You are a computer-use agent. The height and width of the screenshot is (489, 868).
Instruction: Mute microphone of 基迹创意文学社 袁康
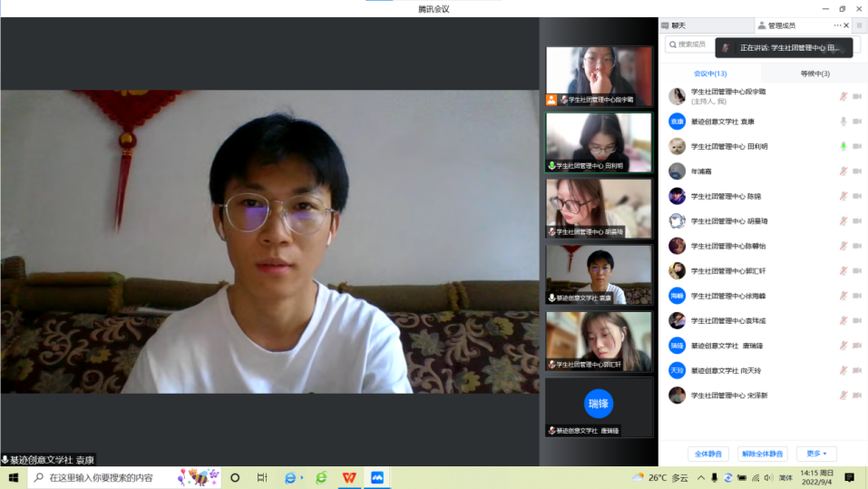point(844,122)
